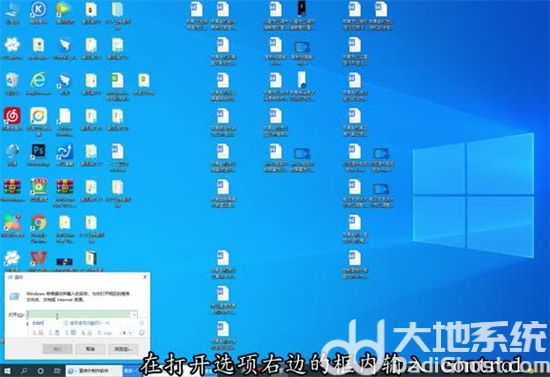Launch the colorful ring browser shortcut
This screenshot has width=550, height=377.
point(39,121)
